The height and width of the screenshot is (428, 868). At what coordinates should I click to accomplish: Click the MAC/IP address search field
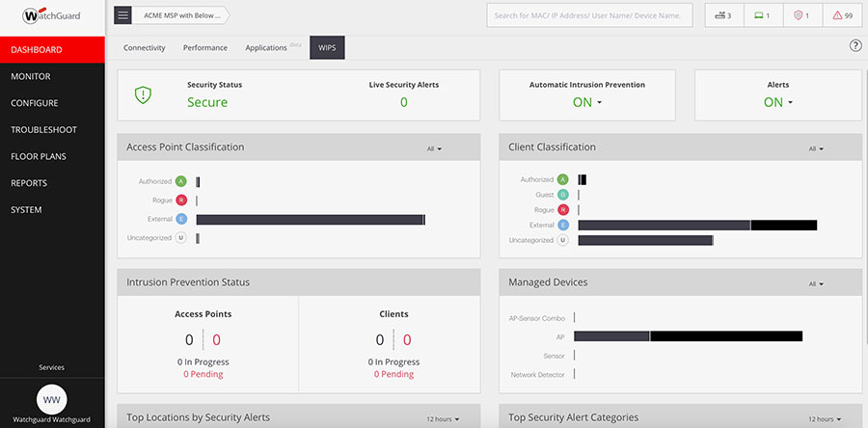[590, 15]
